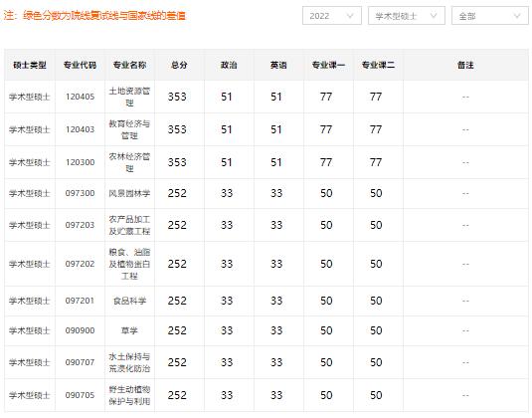Expand the 学术型硕士 degree type dropdown
Viewport: 532px width, 418px height.
[x=407, y=16]
